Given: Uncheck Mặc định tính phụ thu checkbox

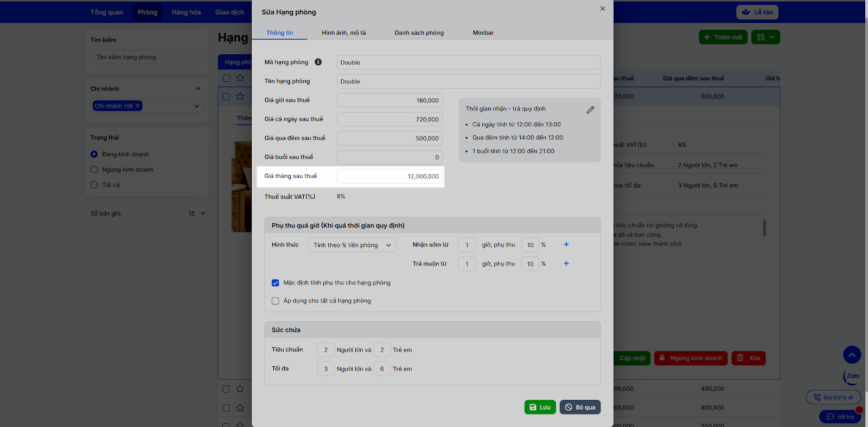Looking at the screenshot, I should point(276,283).
